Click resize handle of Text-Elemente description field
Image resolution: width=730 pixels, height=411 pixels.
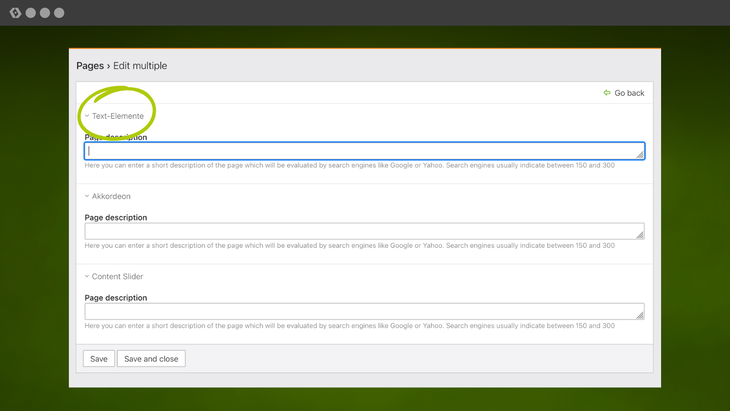640,155
